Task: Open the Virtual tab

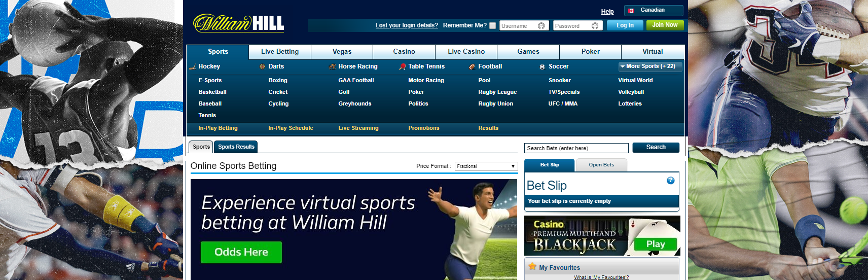Action: (x=653, y=52)
